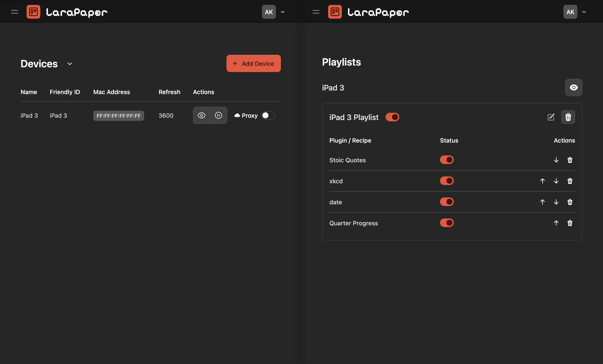Pause refresh for iPad 3 device
603x364 pixels.
(219, 115)
